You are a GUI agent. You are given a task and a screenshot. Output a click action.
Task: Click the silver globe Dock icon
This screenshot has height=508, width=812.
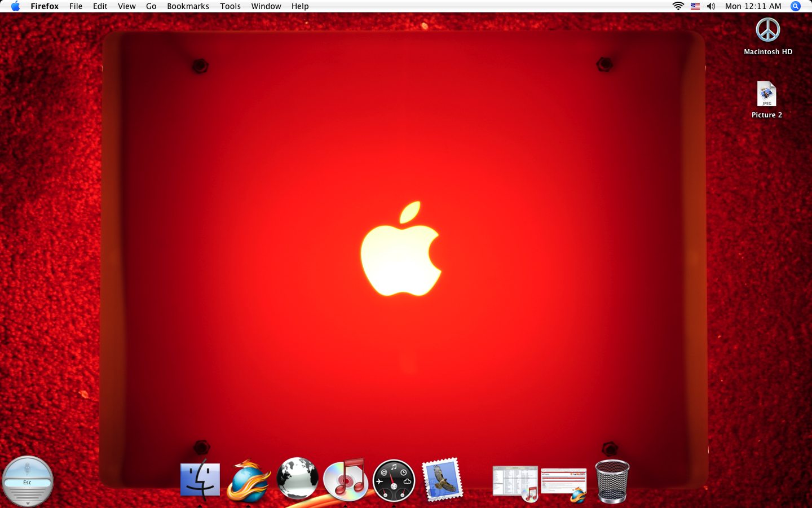(297, 479)
